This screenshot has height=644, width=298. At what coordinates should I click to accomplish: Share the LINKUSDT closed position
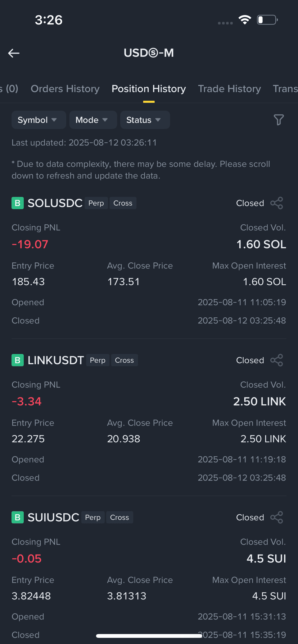(276, 360)
